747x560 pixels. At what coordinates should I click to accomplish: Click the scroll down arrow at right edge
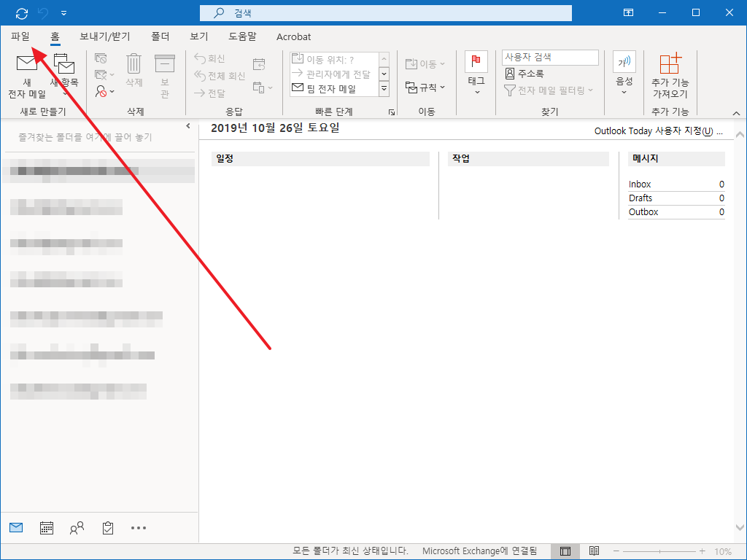tap(740, 528)
